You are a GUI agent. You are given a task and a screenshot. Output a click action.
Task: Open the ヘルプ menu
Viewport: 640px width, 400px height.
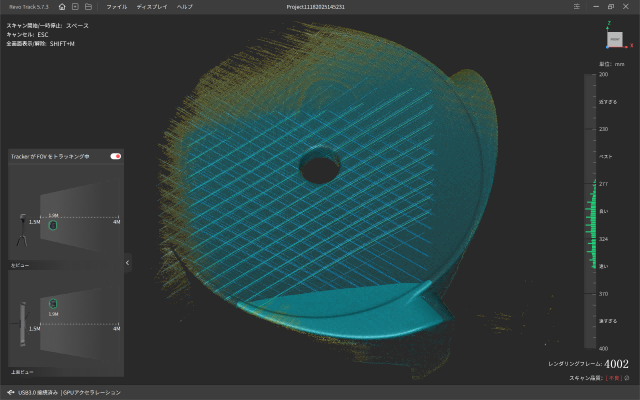(184, 6)
